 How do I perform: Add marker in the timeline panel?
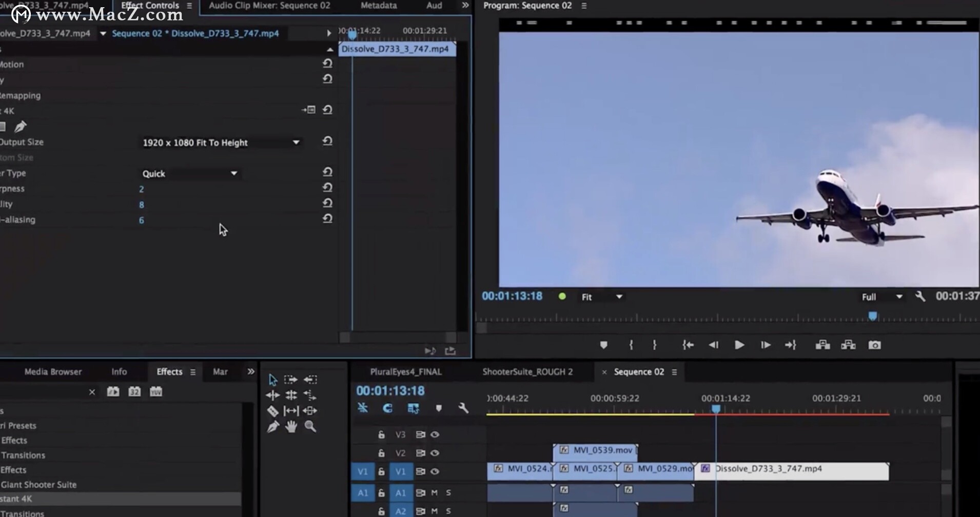tap(438, 408)
